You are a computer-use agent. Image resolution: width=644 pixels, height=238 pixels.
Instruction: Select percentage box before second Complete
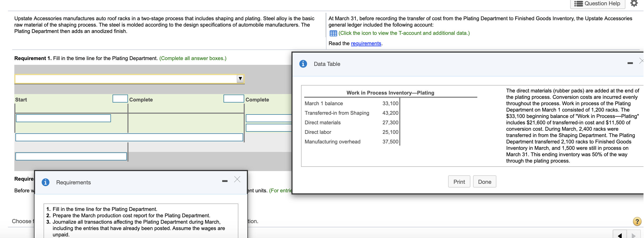(234, 99)
